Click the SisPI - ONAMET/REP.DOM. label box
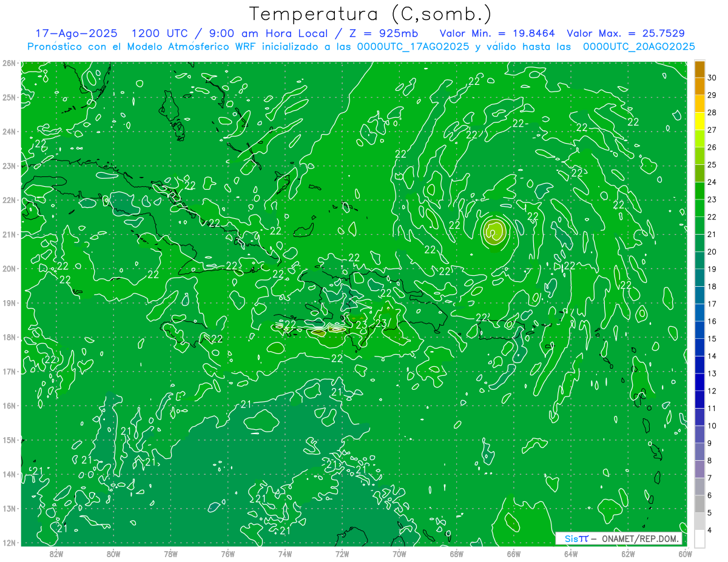 click(618, 538)
